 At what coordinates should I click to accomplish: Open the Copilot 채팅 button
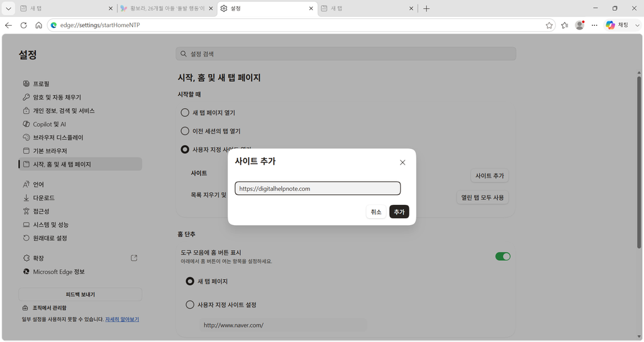(x=618, y=25)
